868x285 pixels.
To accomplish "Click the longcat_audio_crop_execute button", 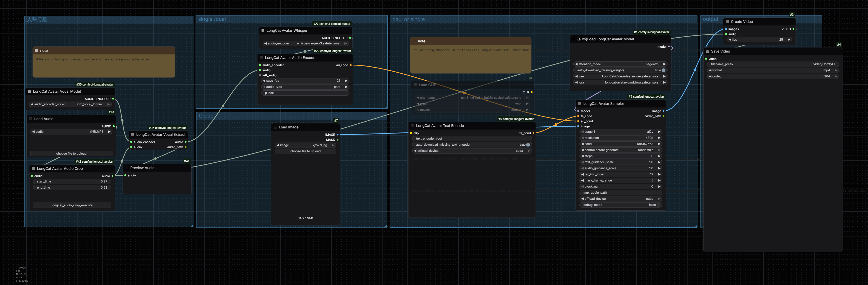I will click(72, 205).
